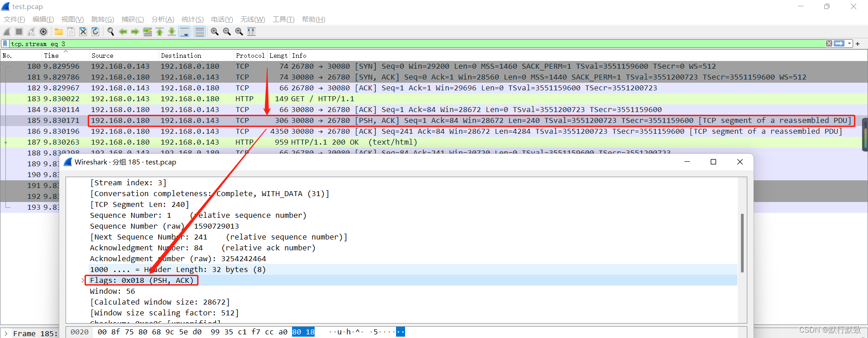Open the 视图(V) menu
868x338 pixels.
[73, 19]
